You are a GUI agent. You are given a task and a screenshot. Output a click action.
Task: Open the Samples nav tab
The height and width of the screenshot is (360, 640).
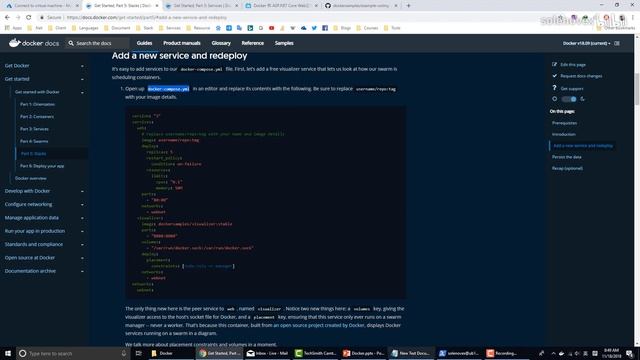point(284,43)
